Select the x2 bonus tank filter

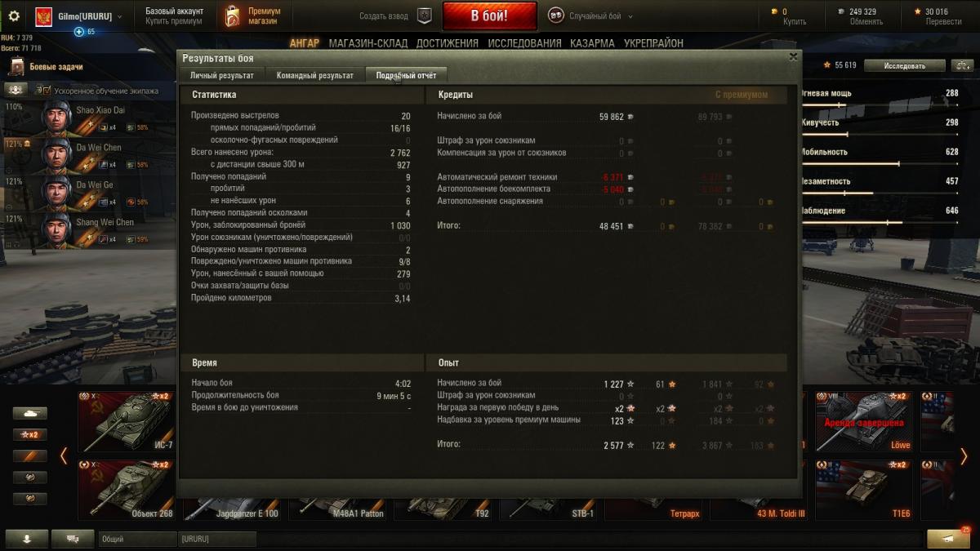30,435
